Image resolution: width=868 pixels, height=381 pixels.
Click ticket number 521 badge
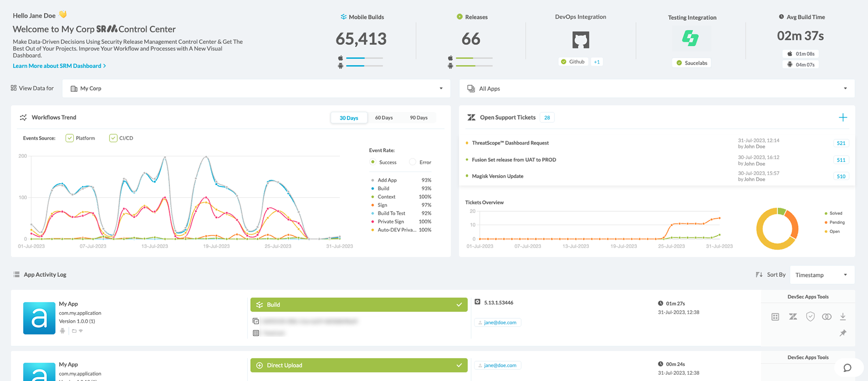[841, 143]
